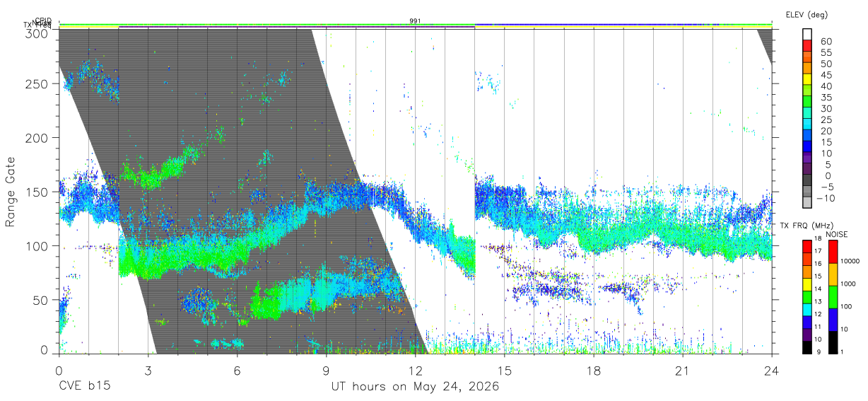868x401 pixels.
Task: Click the white swatch atop the ELEV scale
Action: [807, 35]
